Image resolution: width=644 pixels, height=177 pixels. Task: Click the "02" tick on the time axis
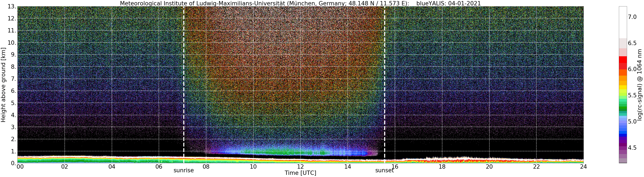(65, 166)
